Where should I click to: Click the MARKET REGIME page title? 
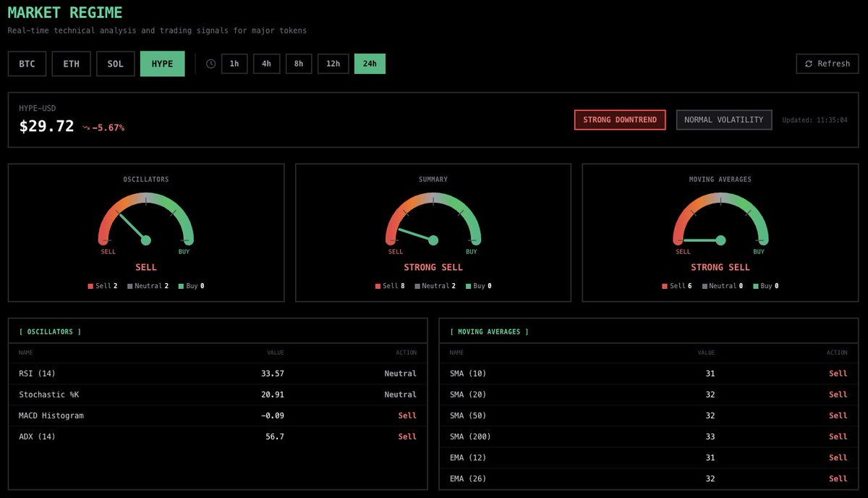[65, 13]
